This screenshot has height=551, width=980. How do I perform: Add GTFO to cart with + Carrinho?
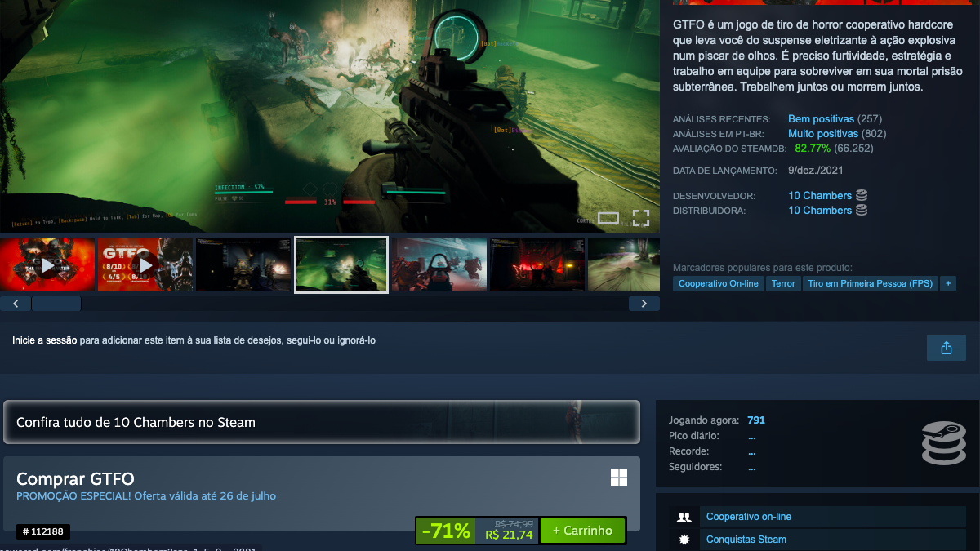(x=582, y=531)
